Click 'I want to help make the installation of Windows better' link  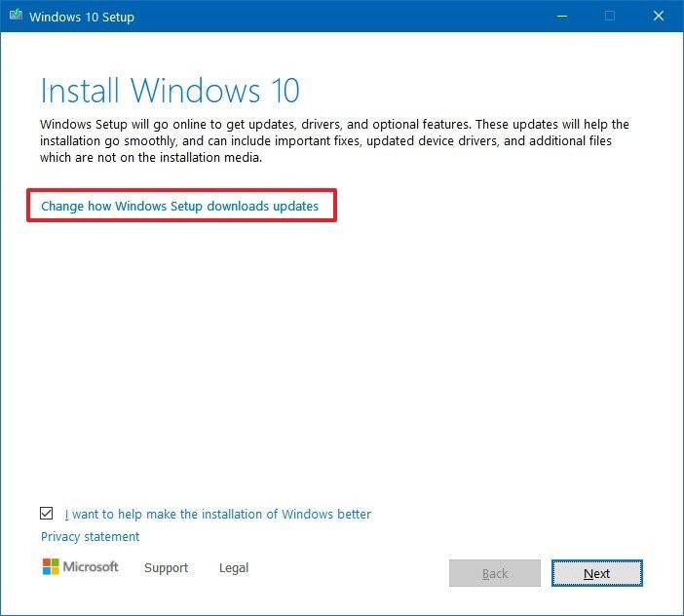(217, 514)
